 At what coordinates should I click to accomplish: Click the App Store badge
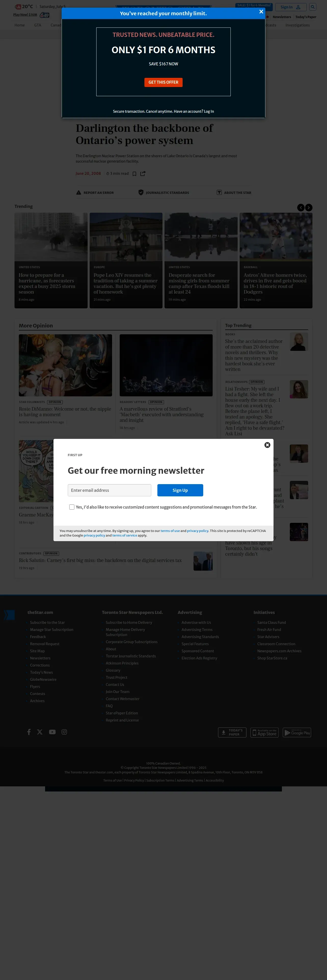[x=265, y=732]
